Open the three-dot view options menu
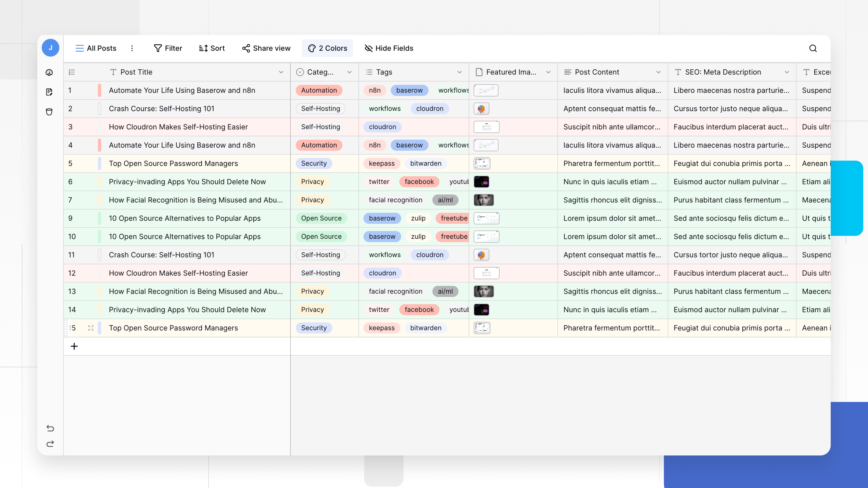Image resolution: width=868 pixels, height=488 pixels. (132, 48)
